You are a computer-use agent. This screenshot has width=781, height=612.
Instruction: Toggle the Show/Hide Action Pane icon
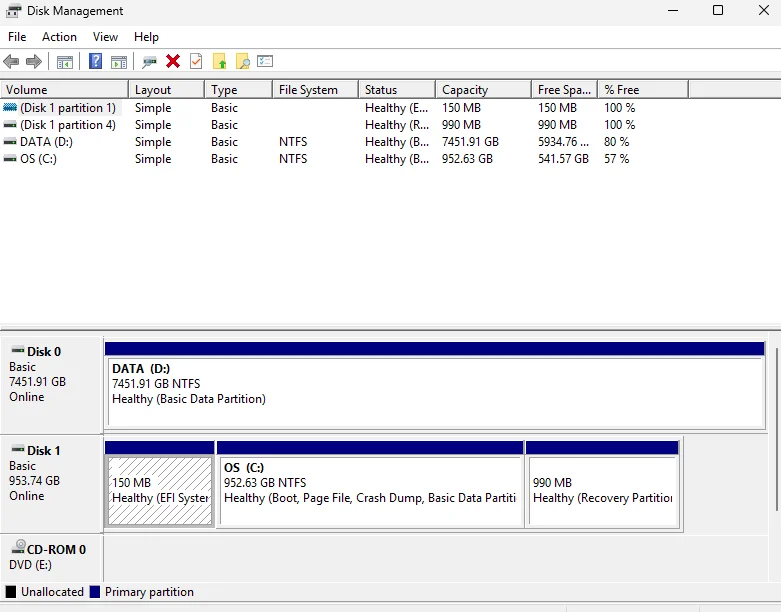[119, 62]
